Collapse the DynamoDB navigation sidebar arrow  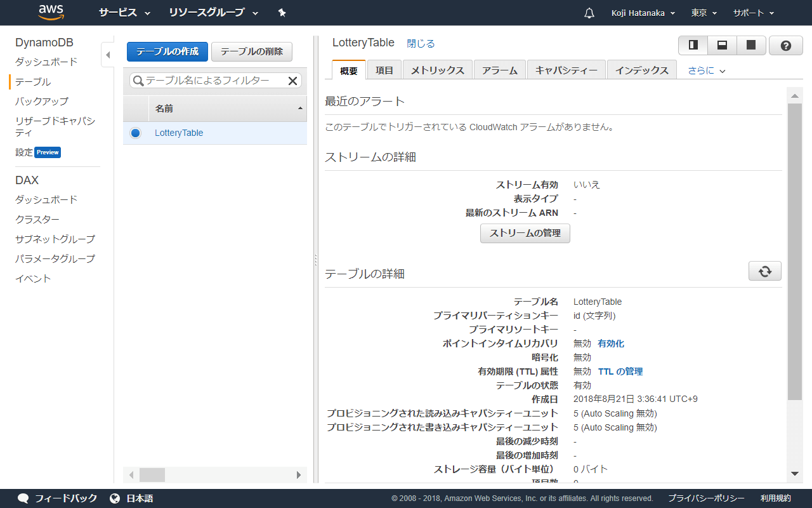tap(107, 55)
